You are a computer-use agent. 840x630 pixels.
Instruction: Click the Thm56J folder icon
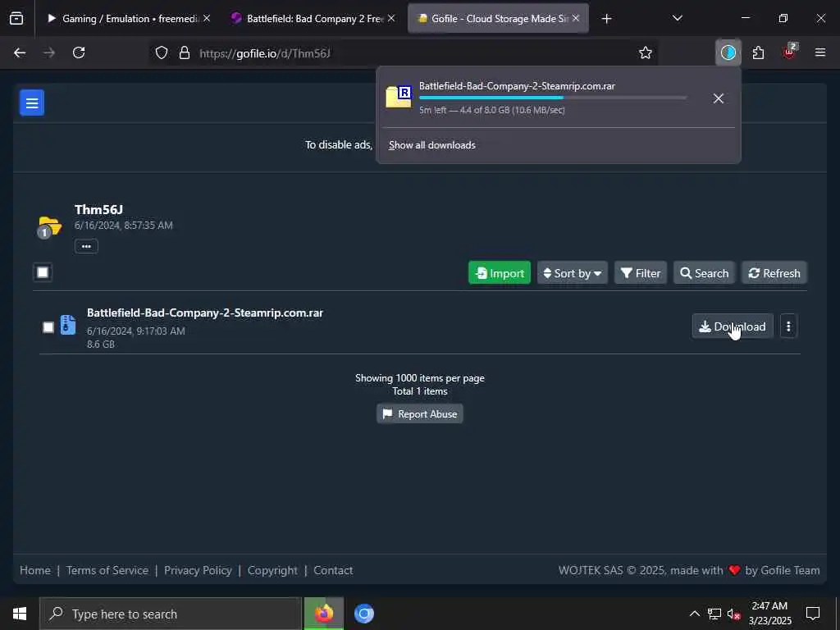click(x=49, y=227)
